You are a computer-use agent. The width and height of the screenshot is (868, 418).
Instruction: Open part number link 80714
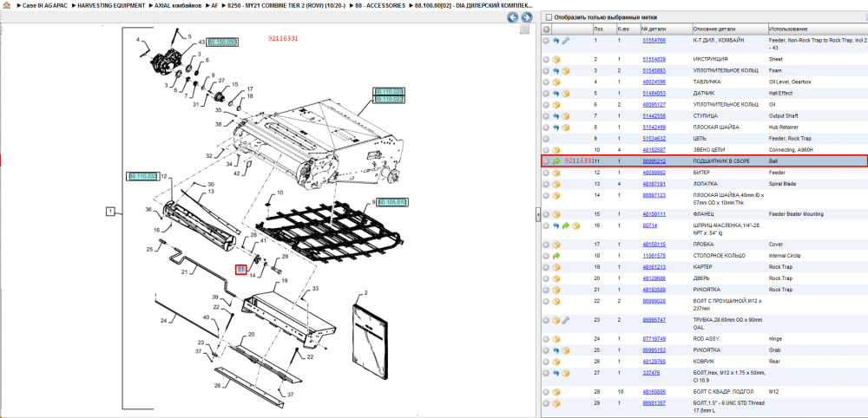pos(649,225)
